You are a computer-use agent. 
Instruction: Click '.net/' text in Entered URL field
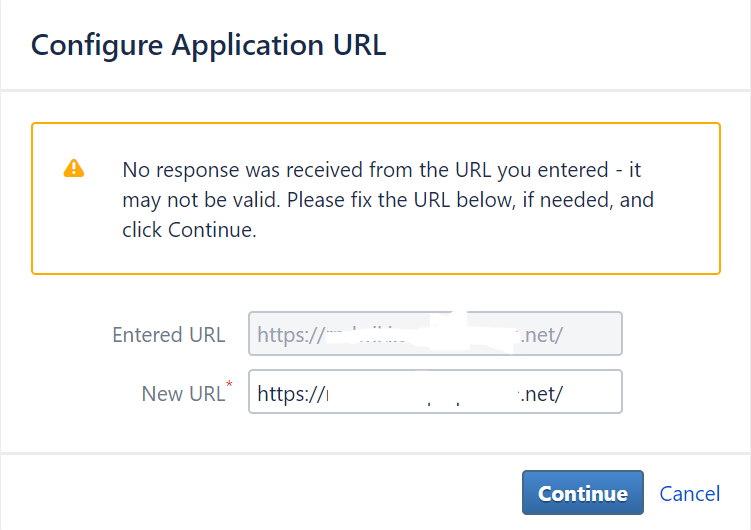(x=542, y=335)
